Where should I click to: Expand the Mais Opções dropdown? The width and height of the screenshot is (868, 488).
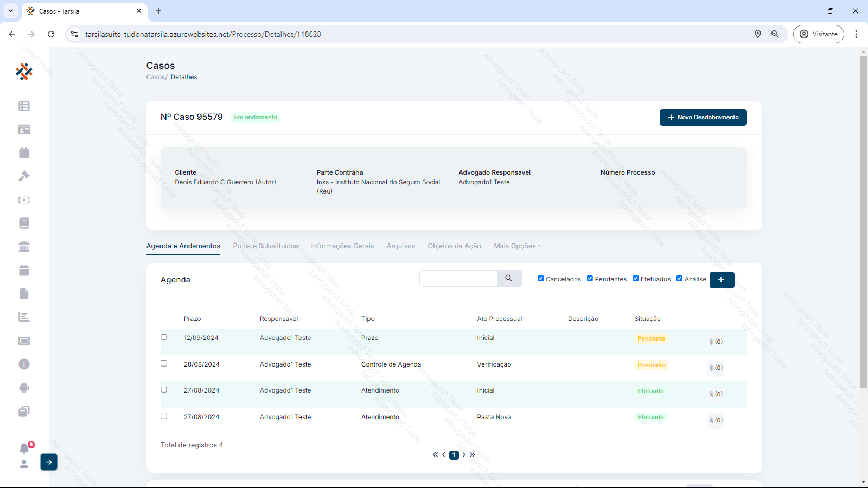click(x=517, y=246)
